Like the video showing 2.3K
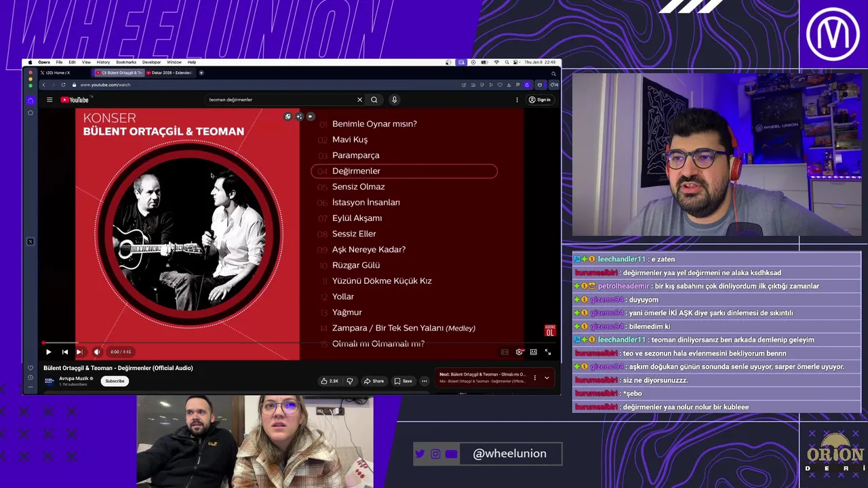This screenshot has width=868, height=488. coord(330,381)
